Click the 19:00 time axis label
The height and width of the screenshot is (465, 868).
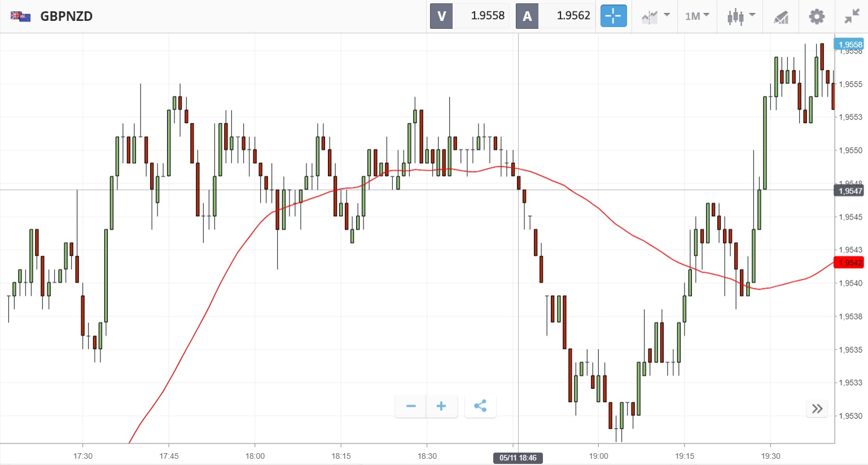598,456
